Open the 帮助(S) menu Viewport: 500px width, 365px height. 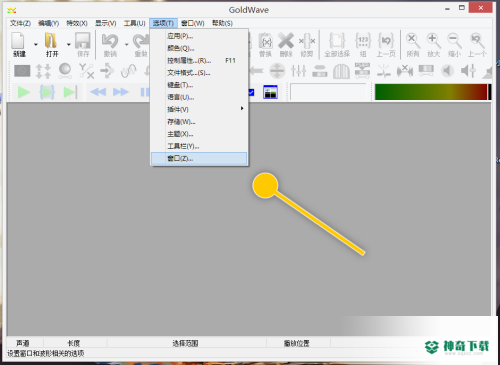222,23
